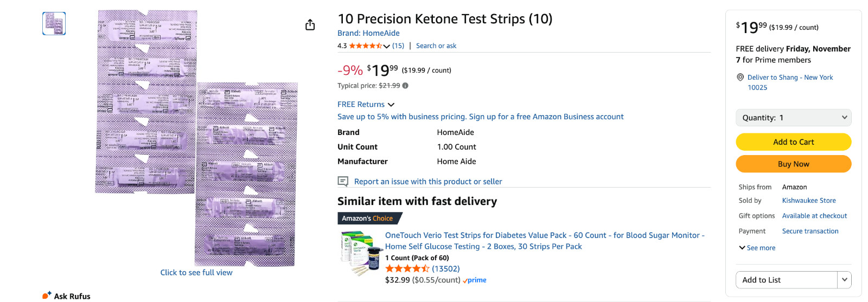Click the OneTouch Verio star rating
Screen dimensions: 868x302
point(407,268)
